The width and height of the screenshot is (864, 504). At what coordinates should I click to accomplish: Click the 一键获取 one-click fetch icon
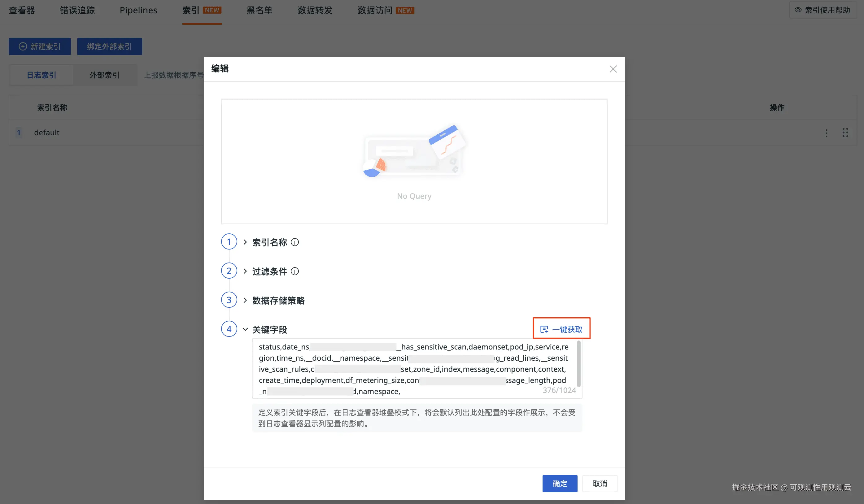(x=544, y=329)
